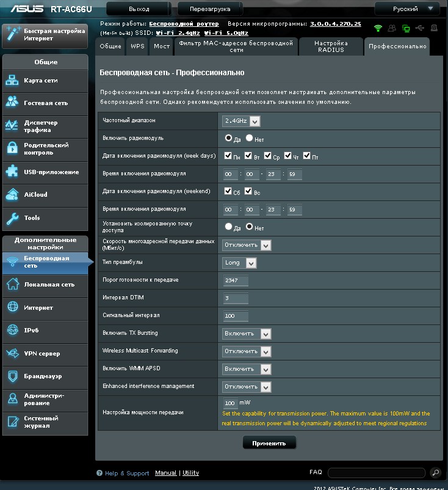Select 'Да' for isolated access point

(x=228, y=227)
